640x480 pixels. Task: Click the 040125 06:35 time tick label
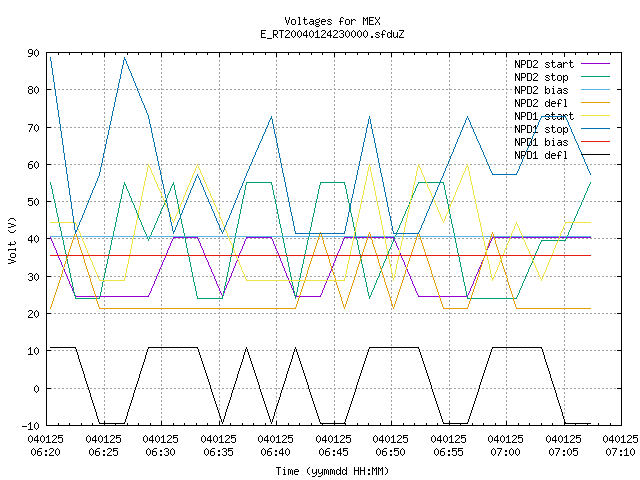tap(218, 446)
